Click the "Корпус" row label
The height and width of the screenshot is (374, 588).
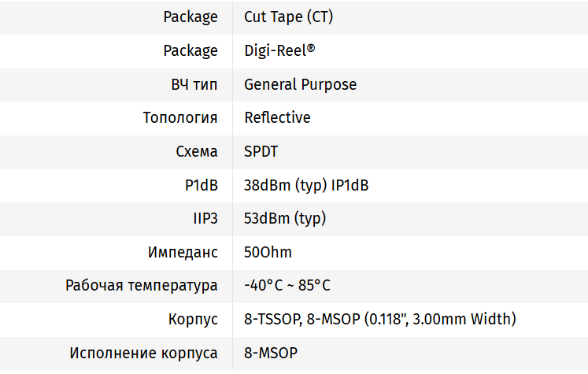coord(193,320)
